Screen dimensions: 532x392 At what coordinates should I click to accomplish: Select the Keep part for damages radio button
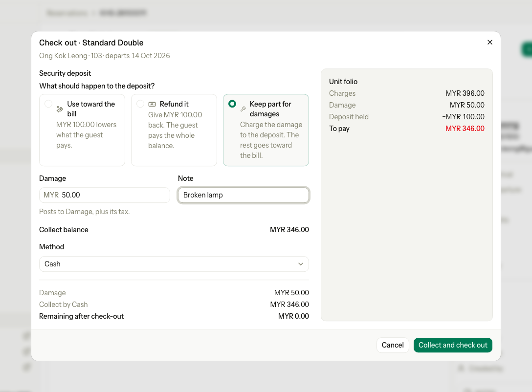tap(232, 104)
